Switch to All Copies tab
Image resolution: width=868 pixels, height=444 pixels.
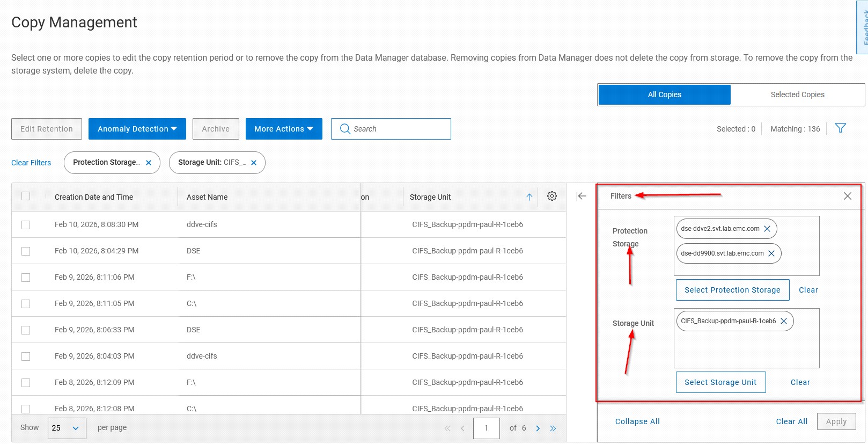point(664,94)
